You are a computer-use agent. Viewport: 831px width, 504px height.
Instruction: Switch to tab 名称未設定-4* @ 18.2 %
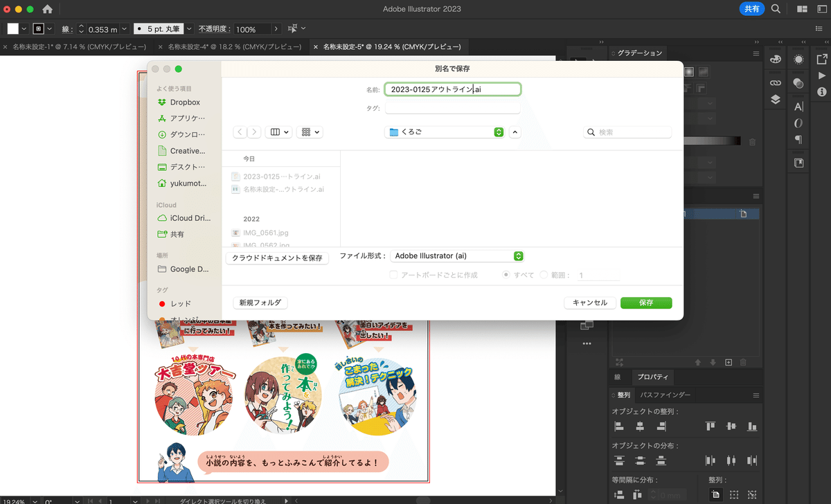tap(233, 47)
